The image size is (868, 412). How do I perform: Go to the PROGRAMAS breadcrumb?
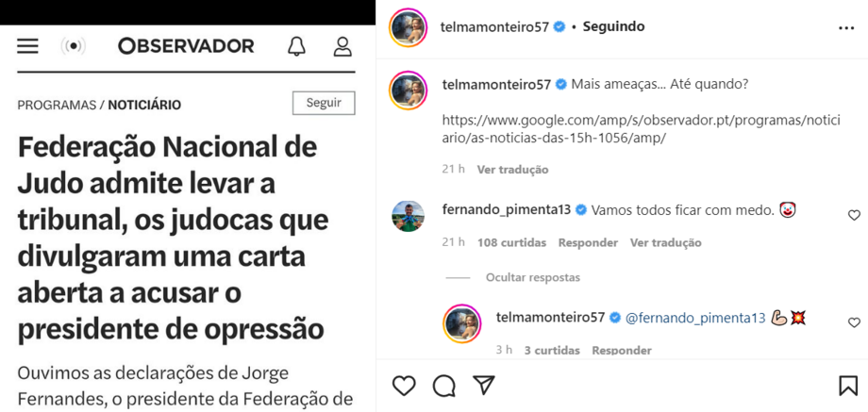pos(57,105)
